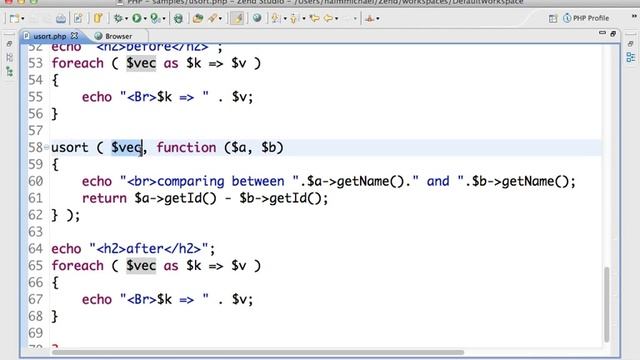Click 'foreach' on line 53
The image size is (640, 360).
pos(78,63)
